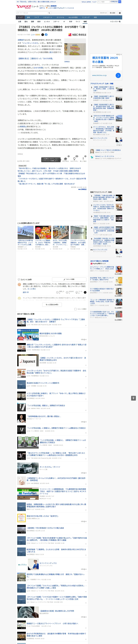
Task: Click the keyword search input field
Action: 32,13
